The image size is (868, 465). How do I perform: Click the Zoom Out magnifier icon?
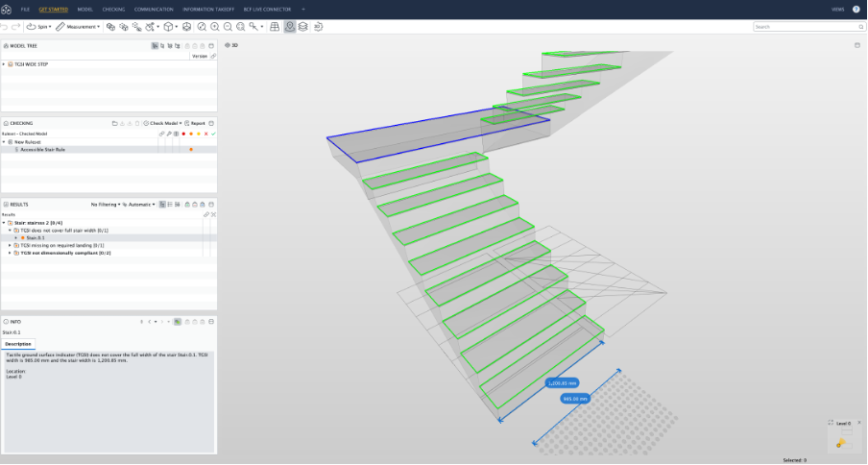click(226, 27)
